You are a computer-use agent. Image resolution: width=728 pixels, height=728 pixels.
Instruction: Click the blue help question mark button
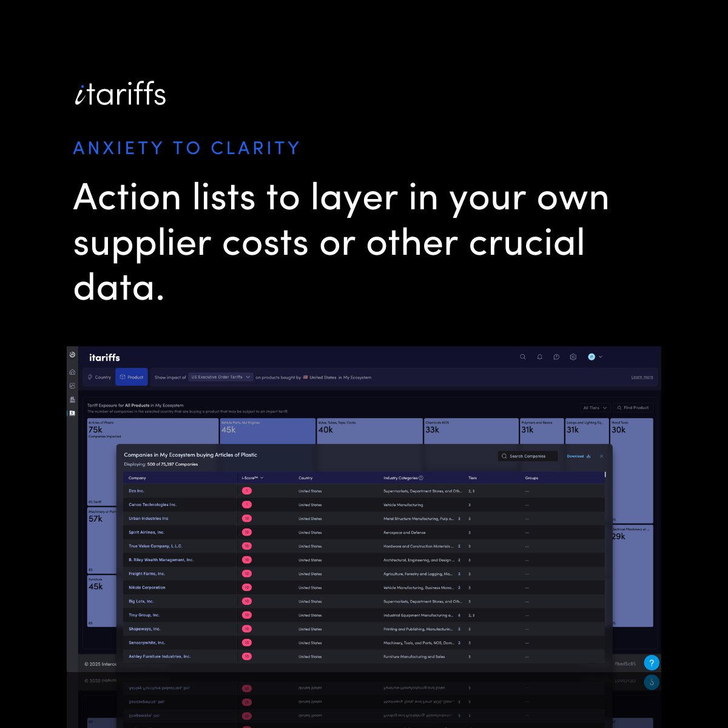click(652, 662)
